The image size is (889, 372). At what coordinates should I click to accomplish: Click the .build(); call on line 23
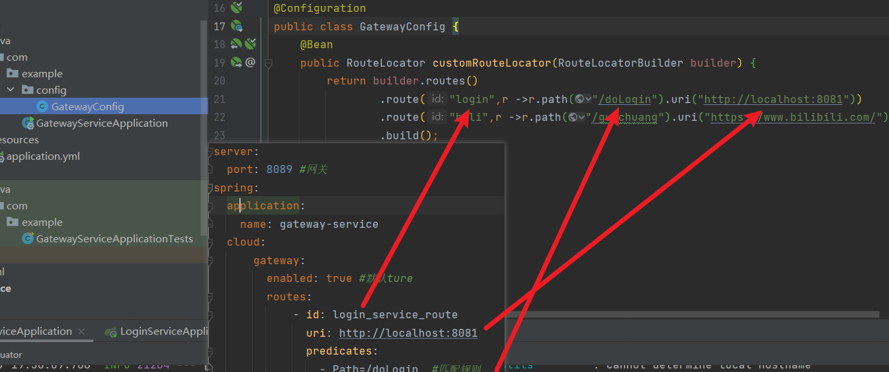[409, 136]
